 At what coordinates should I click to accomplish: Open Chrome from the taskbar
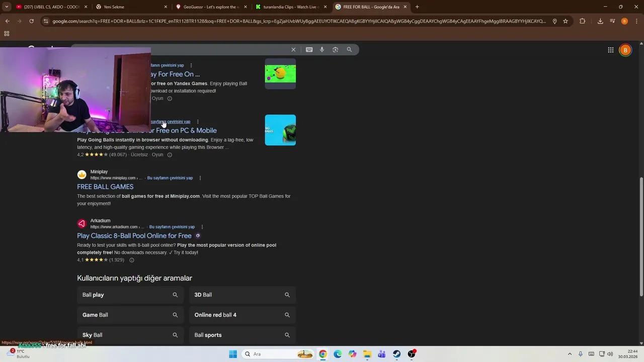click(x=323, y=354)
